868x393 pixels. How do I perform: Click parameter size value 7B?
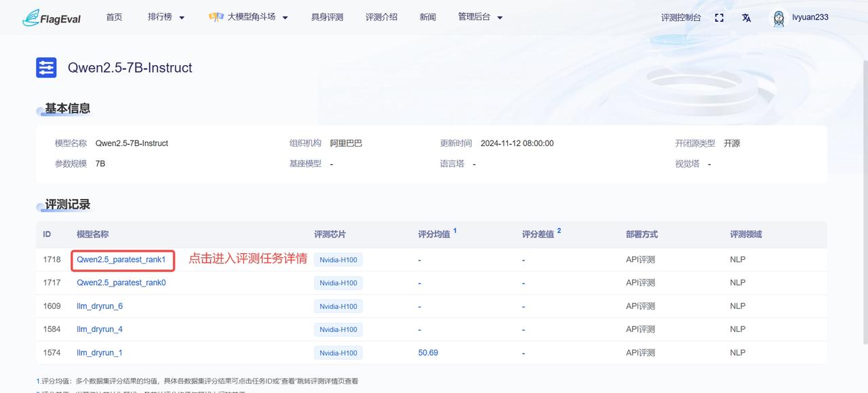pyautogui.click(x=100, y=164)
